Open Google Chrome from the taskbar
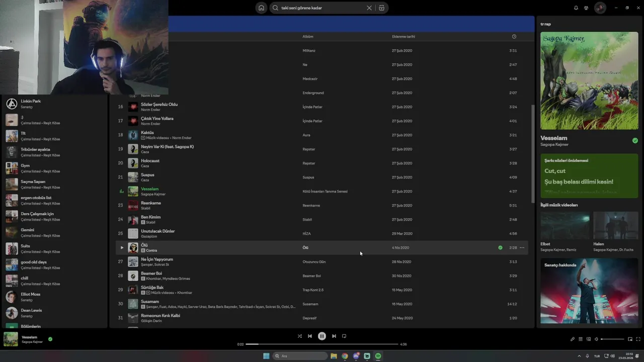 click(x=345, y=356)
